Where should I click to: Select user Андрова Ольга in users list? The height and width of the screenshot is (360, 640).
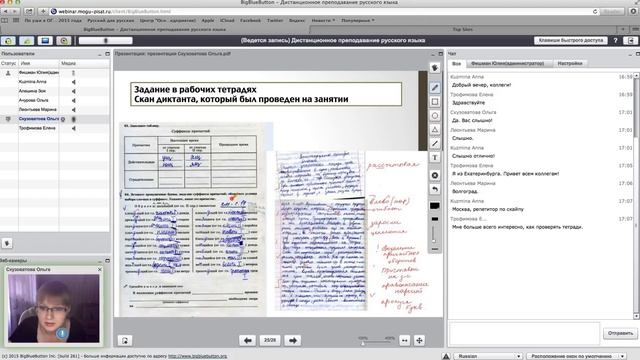pos(55,100)
